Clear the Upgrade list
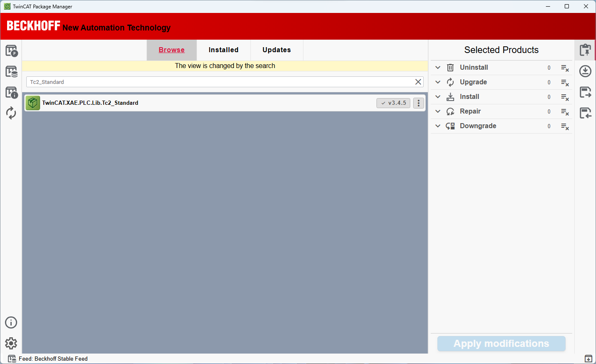 pyautogui.click(x=565, y=83)
